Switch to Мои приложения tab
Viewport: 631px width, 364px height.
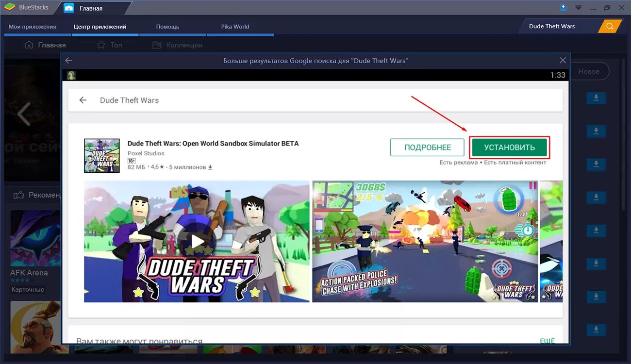point(33,27)
